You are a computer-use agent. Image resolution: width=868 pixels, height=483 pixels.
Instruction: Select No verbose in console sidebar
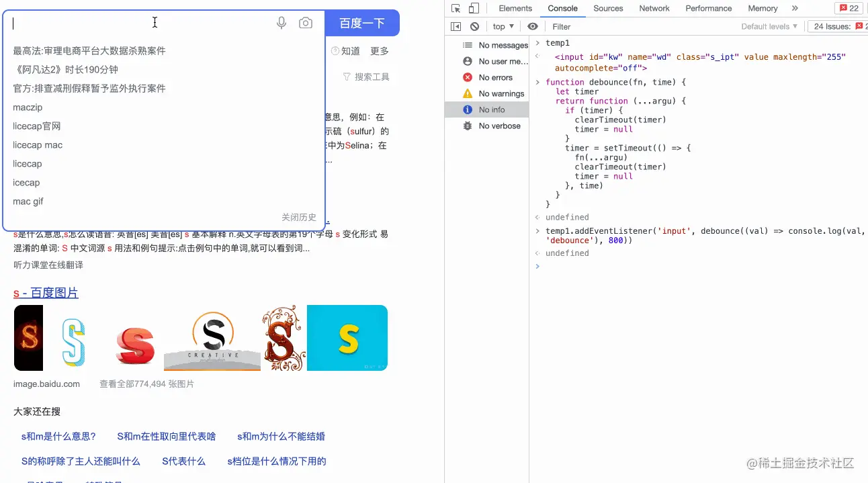[487, 126]
